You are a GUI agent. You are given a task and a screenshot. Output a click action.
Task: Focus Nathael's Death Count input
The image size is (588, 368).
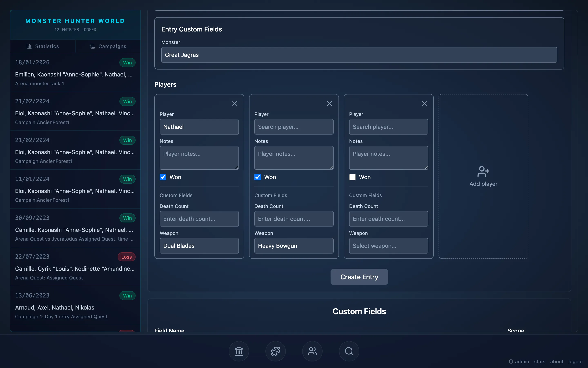point(199,219)
